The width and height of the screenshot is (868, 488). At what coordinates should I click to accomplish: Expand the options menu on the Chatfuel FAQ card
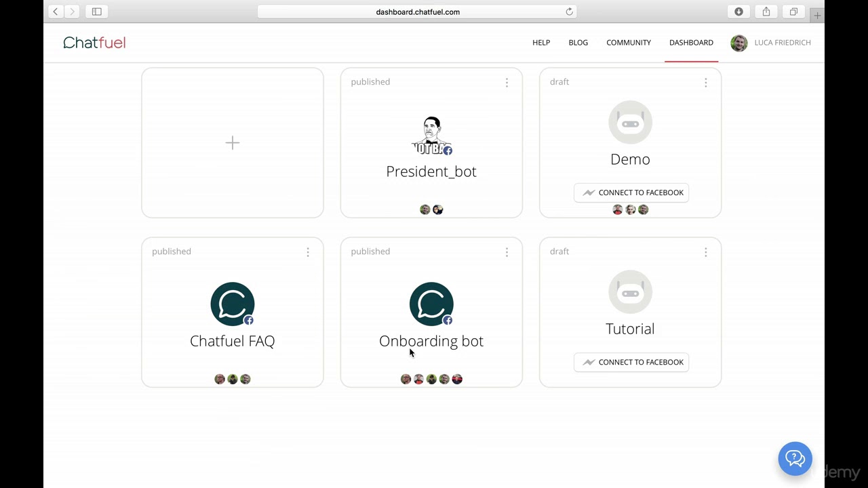click(x=308, y=251)
